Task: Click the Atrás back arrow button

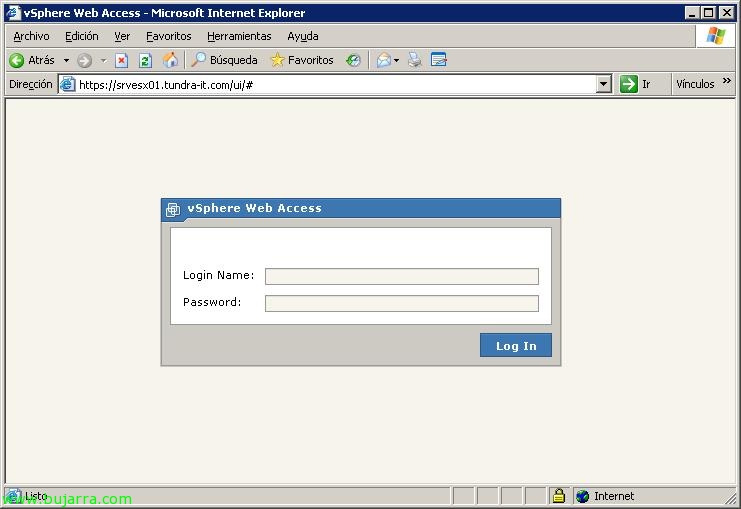Action: [x=32, y=60]
